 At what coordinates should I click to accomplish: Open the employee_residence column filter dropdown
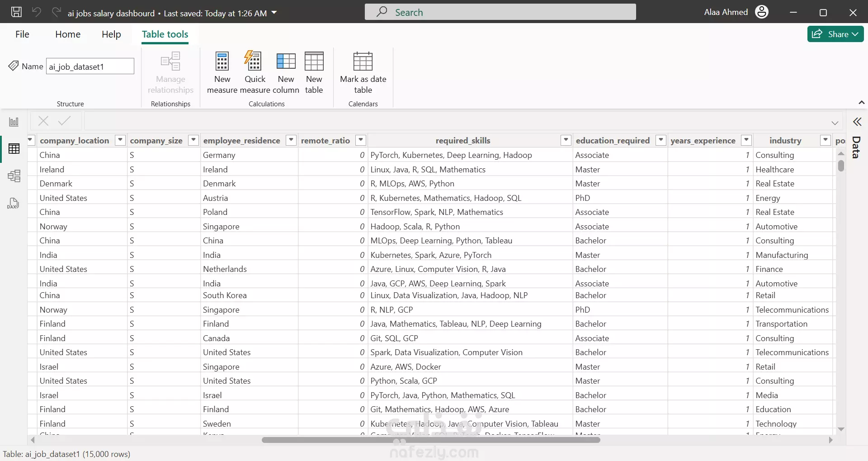tap(292, 140)
